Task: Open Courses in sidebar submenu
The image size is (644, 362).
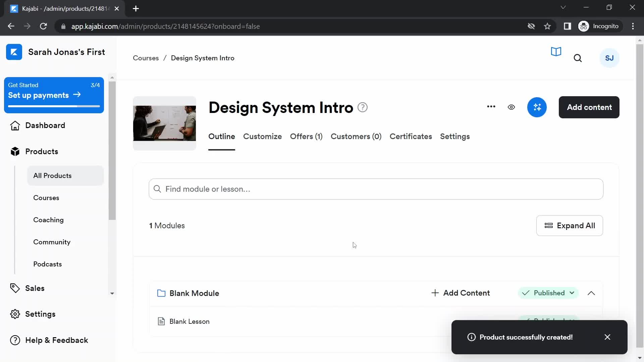Action: point(46,198)
